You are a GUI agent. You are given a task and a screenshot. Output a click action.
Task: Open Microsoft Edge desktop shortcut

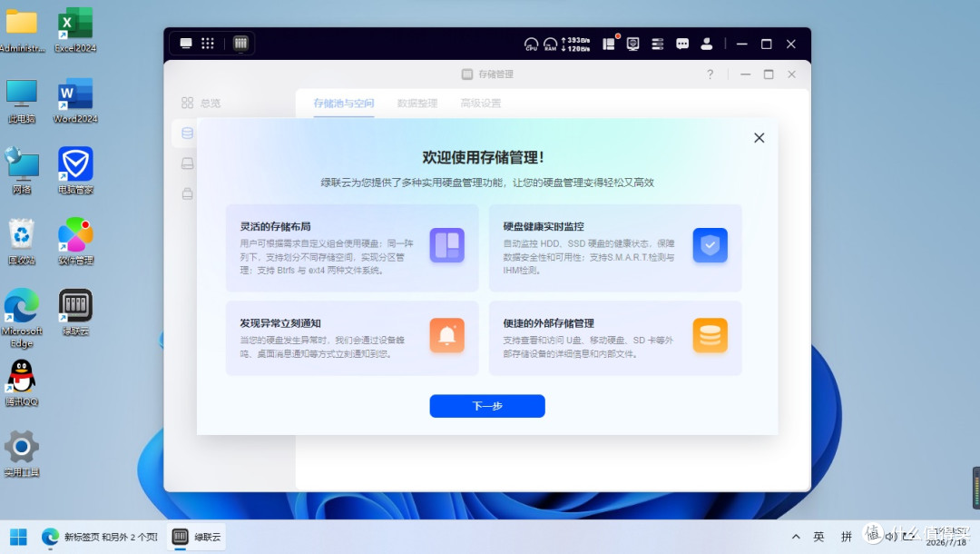pyautogui.click(x=21, y=318)
